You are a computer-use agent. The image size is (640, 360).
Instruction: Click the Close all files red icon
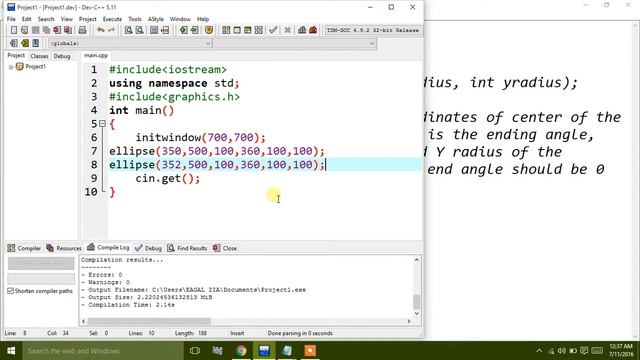click(68, 30)
